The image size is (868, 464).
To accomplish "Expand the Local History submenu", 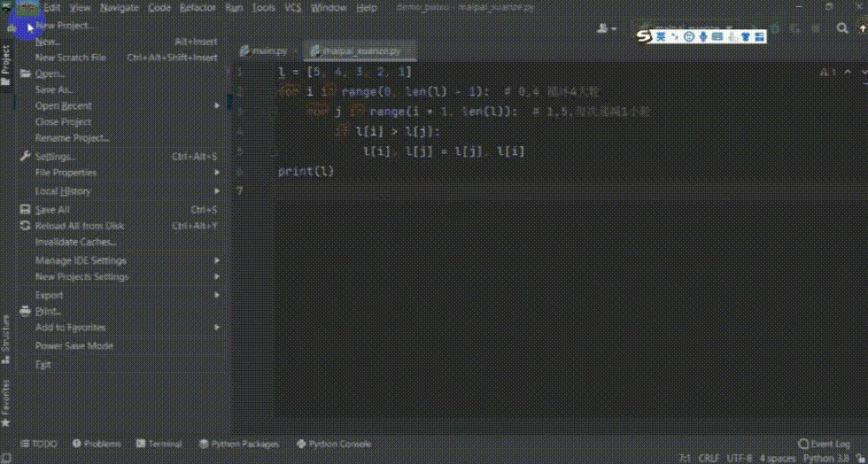I will click(x=63, y=191).
